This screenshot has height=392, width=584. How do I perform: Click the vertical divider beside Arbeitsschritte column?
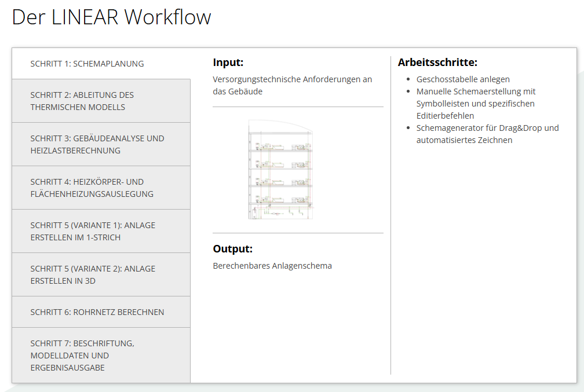point(391,232)
